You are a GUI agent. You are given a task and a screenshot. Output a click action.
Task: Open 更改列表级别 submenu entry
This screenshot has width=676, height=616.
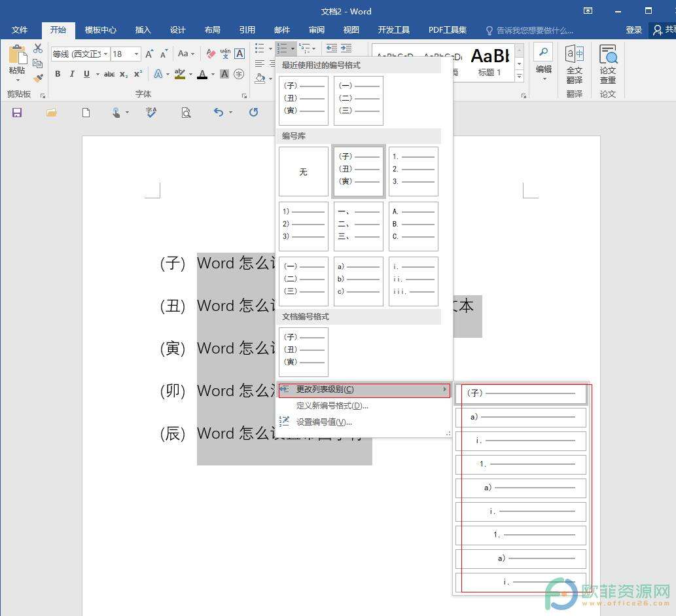pos(365,390)
